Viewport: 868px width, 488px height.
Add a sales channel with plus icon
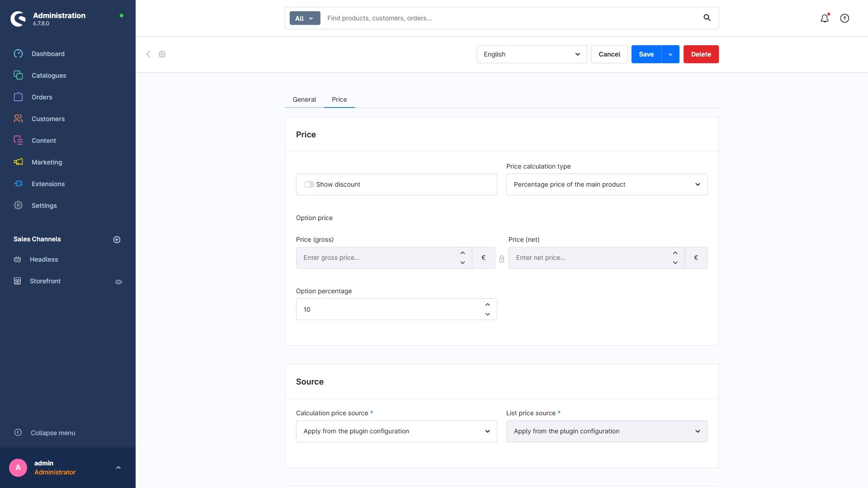[x=117, y=239]
